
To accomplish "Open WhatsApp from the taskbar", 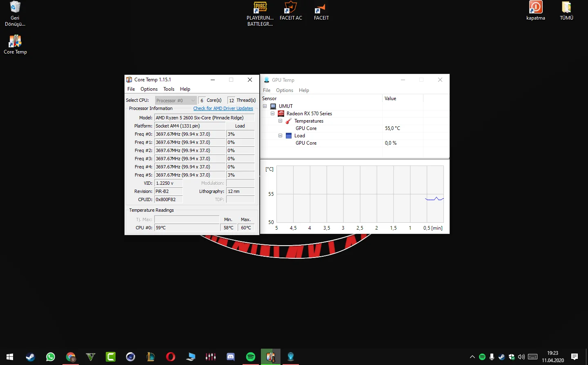I will 50,357.
